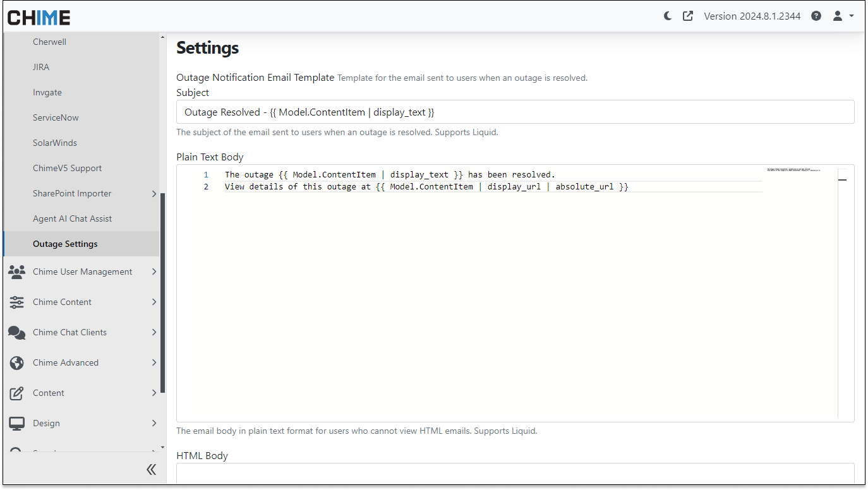Click the sidebar scroll up arrow
The height and width of the screenshot is (490, 868).
click(162, 37)
